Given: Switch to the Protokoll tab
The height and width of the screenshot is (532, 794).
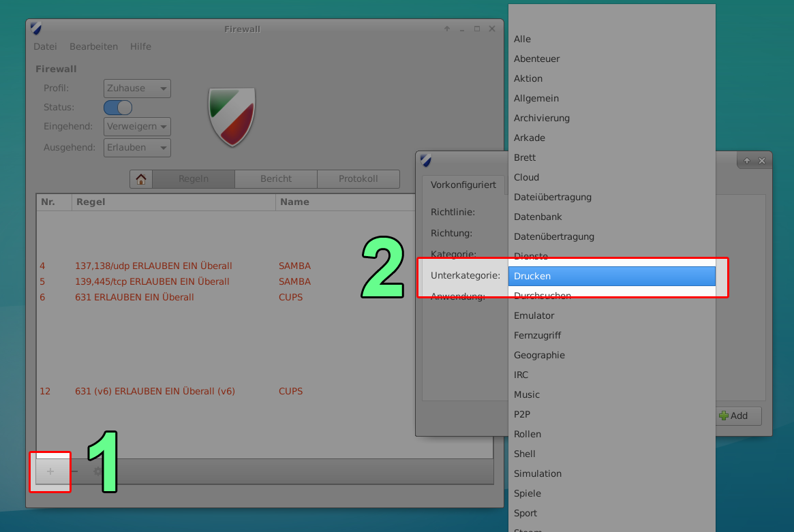Looking at the screenshot, I should click(x=358, y=178).
